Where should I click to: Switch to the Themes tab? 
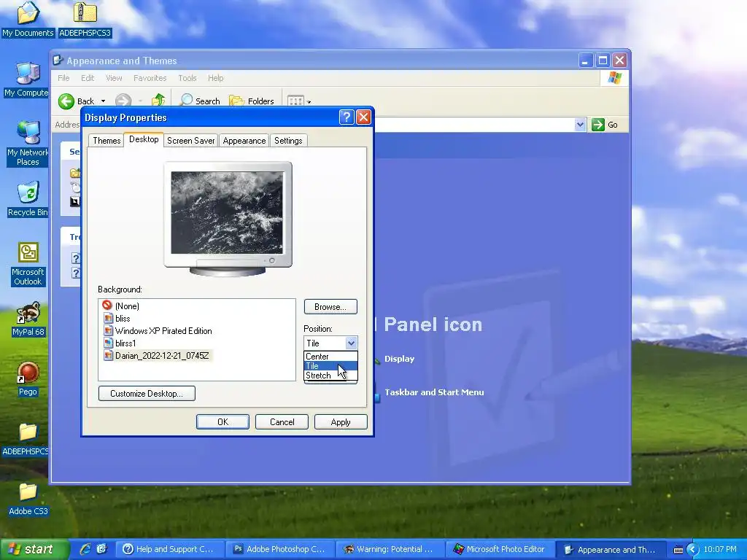[x=107, y=141]
